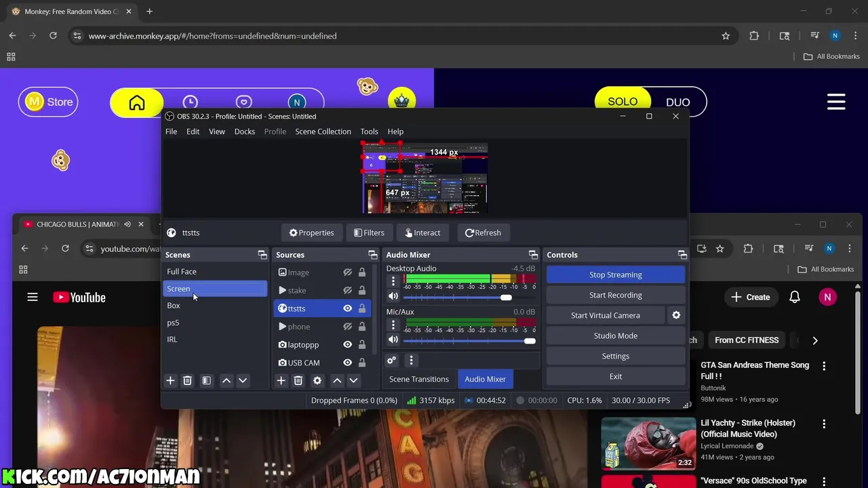Viewport: 868px width, 488px height.
Task: Open YouTube notifications bell
Action: point(794,297)
